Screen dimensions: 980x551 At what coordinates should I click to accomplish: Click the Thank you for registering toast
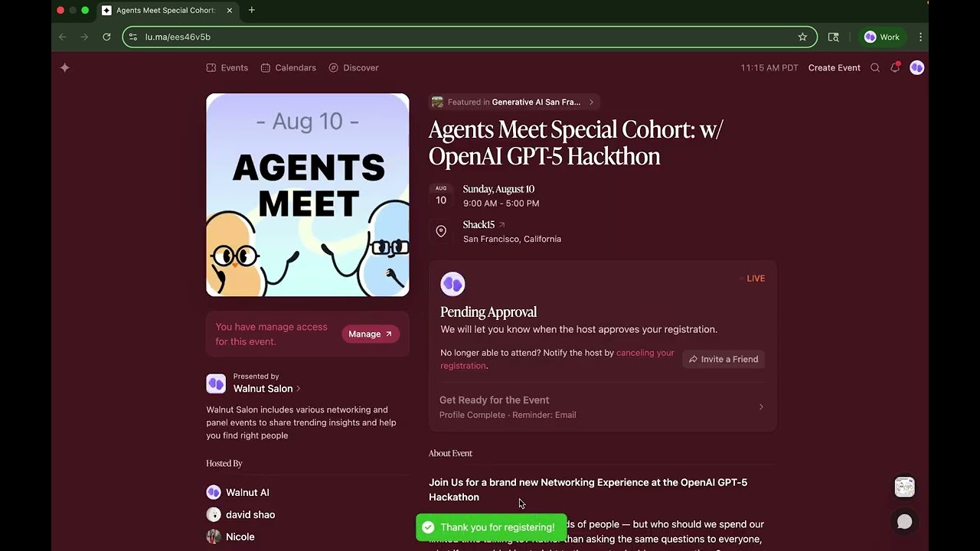coord(491,527)
